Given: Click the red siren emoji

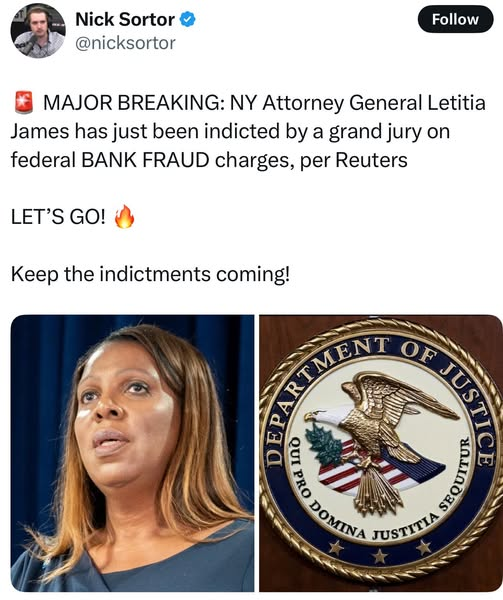Looking at the screenshot, I should 24,103.
